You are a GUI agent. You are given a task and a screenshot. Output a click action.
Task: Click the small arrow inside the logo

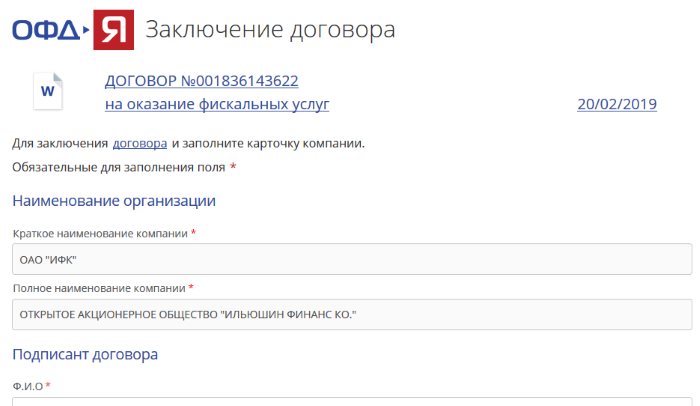[x=87, y=31]
